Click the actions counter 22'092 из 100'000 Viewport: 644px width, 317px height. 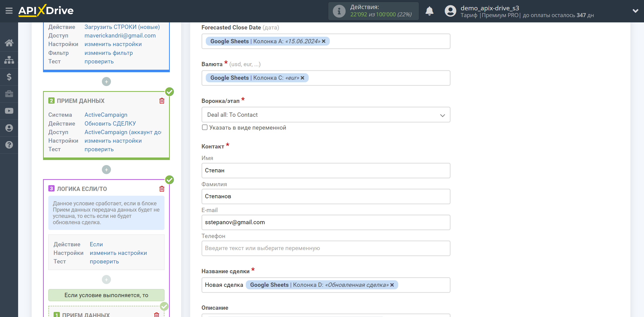[381, 15]
